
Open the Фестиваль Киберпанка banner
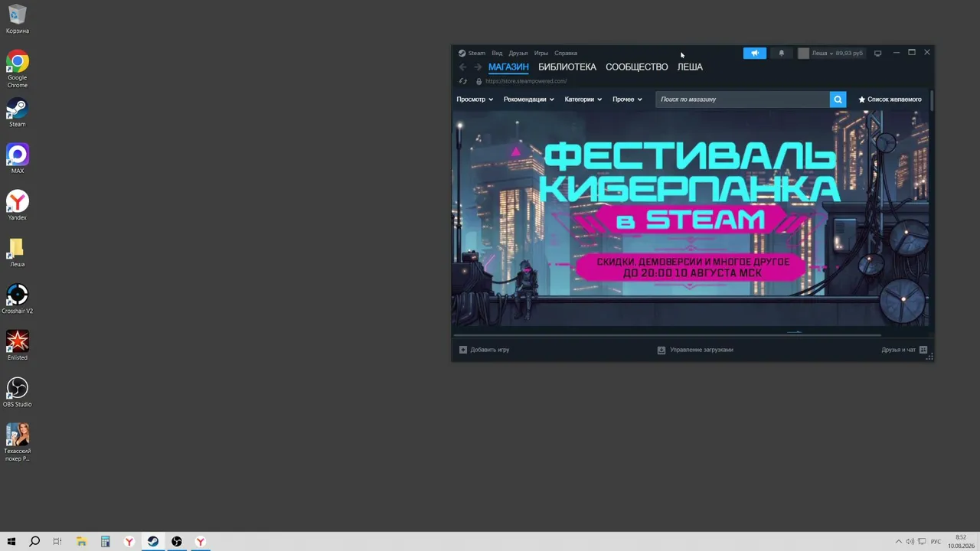click(691, 218)
